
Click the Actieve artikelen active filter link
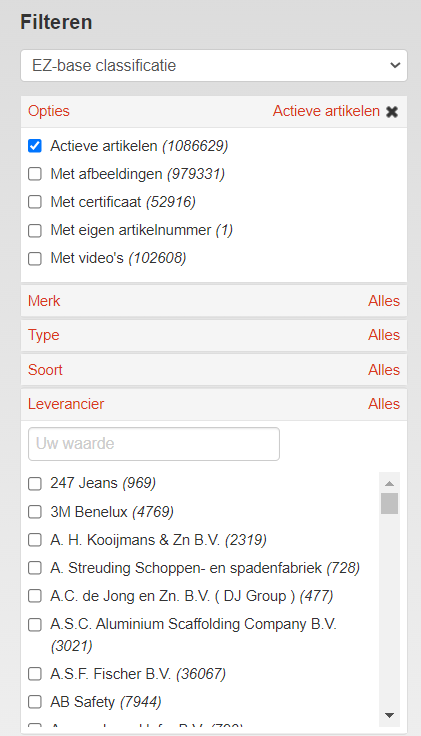[x=326, y=111]
